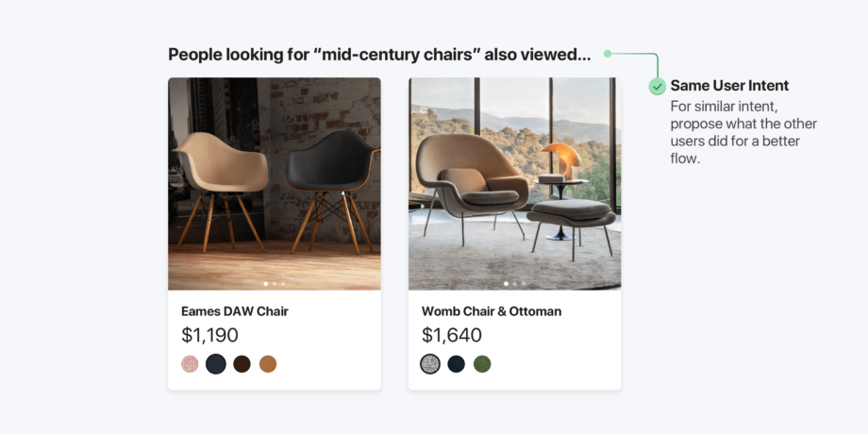Click the Same User Intent annotation heading
Image resolution: width=868 pixels, height=434 pixels.
729,85
